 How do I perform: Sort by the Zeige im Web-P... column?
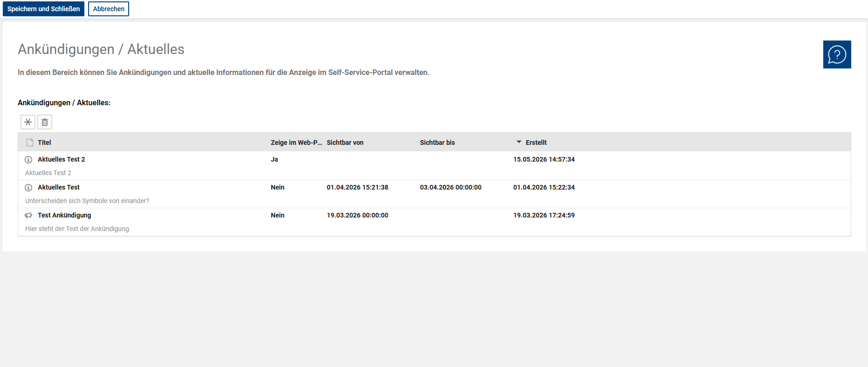pyautogui.click(x=296, y=143)
